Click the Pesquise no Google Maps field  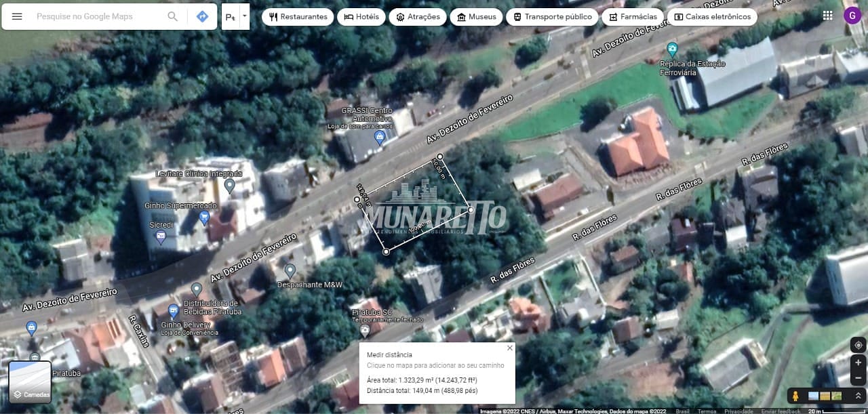(95, 16)
